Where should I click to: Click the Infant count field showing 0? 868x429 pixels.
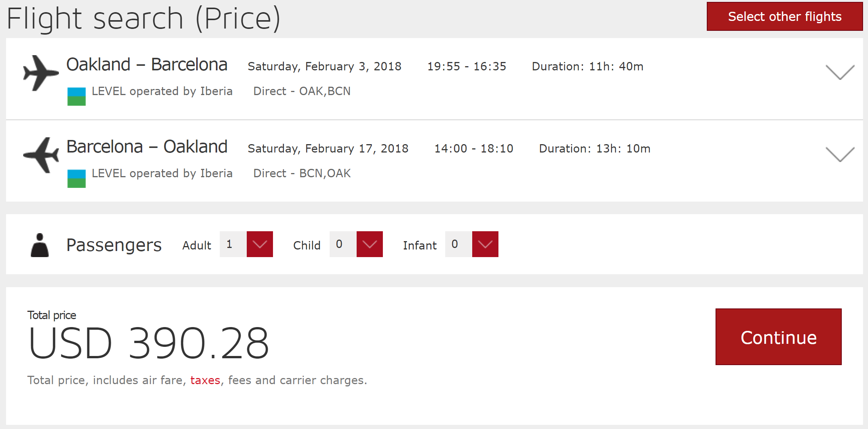click(x=458, y=244)
